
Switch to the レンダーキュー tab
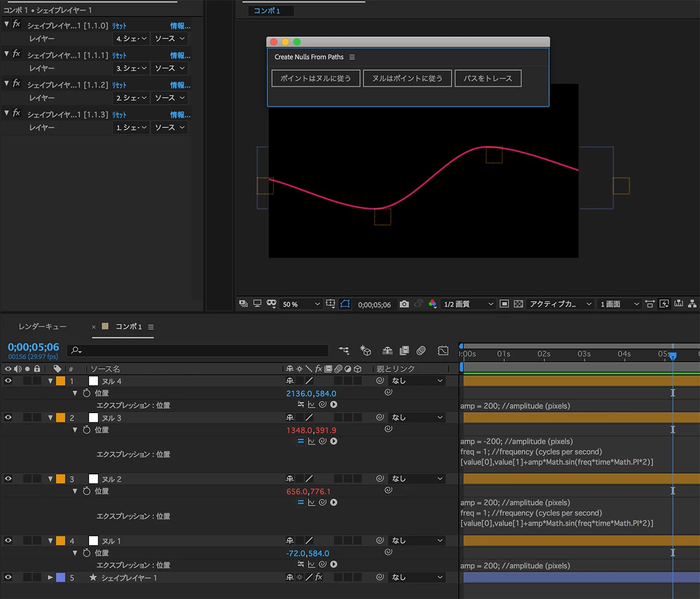[x=42, y=327]
